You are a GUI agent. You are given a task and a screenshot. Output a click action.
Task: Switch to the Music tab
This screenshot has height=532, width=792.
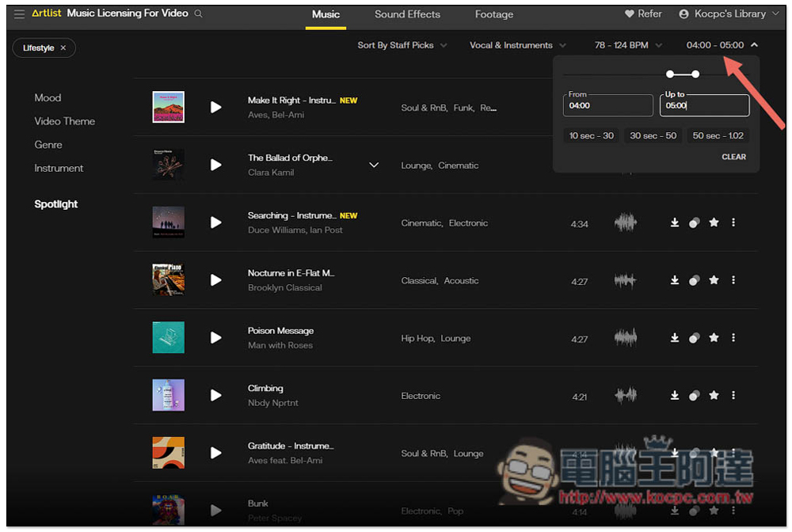(x=326, y=14)
